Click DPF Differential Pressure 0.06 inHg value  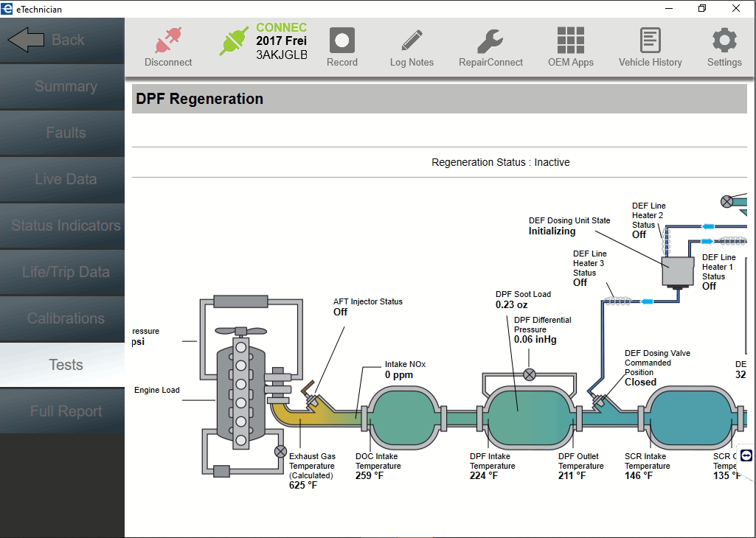(535, 340)
